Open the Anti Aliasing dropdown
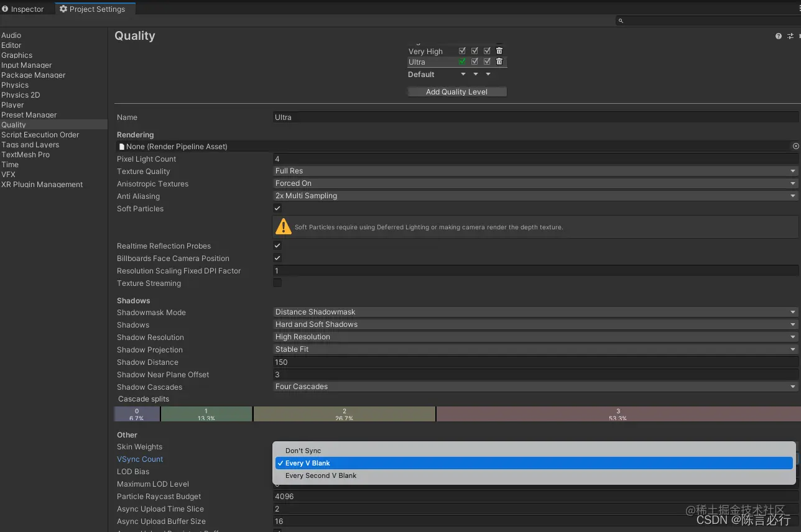The height and width of the screenshot is (532, 801). [x=535, y=196]
